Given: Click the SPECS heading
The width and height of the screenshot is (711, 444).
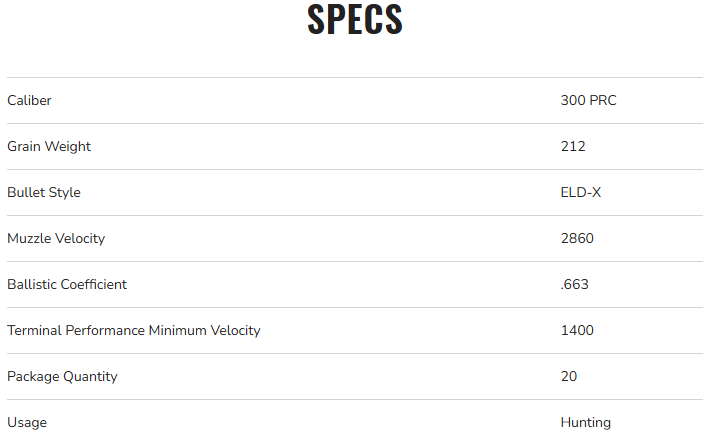Looking at the screenshot, I should (355, 20).
